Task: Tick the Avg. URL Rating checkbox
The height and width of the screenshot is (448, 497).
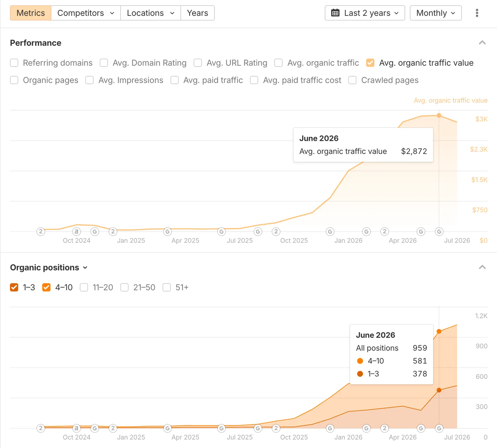Action: 198,63
